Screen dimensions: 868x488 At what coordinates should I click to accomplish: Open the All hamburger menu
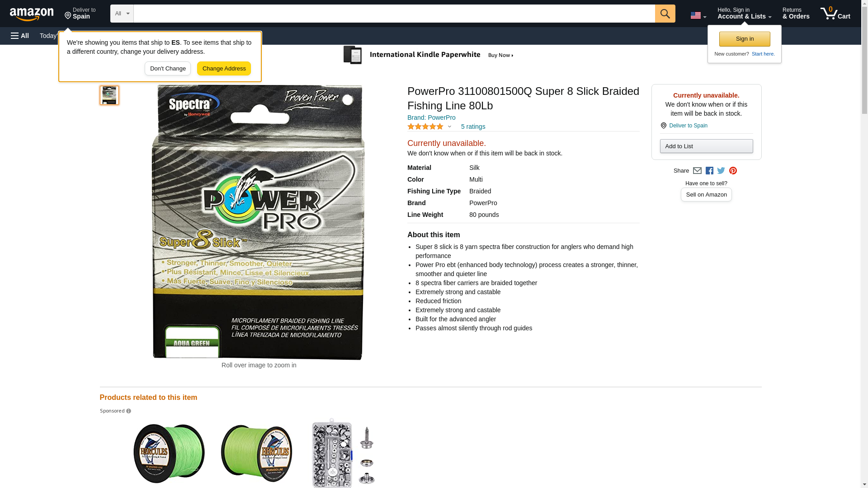(20, 36)
